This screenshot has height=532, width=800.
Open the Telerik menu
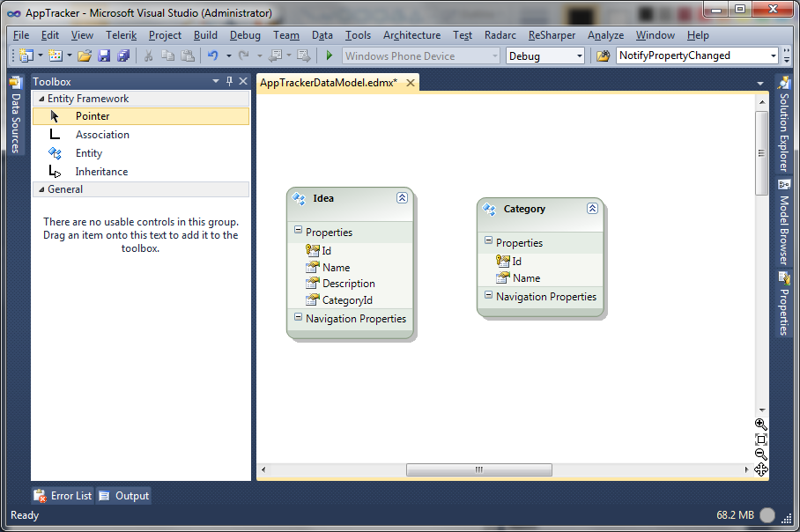pos(122,35)
